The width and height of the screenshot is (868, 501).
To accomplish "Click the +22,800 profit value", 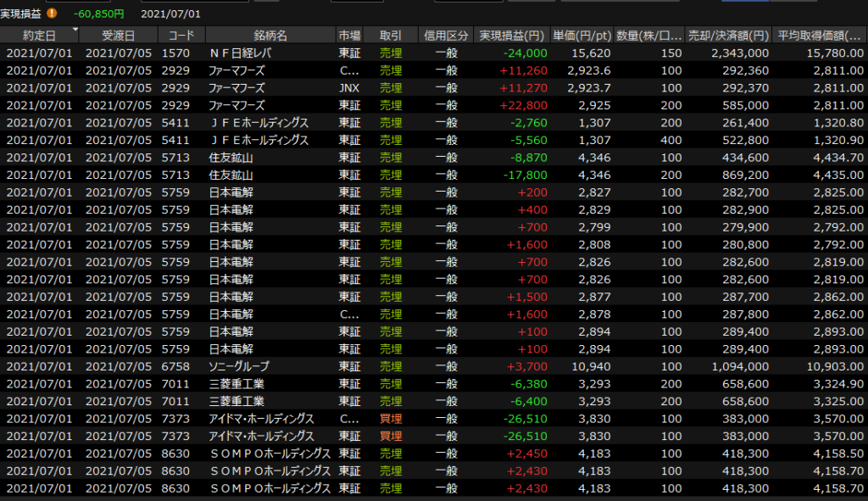I will click(525, 105).
